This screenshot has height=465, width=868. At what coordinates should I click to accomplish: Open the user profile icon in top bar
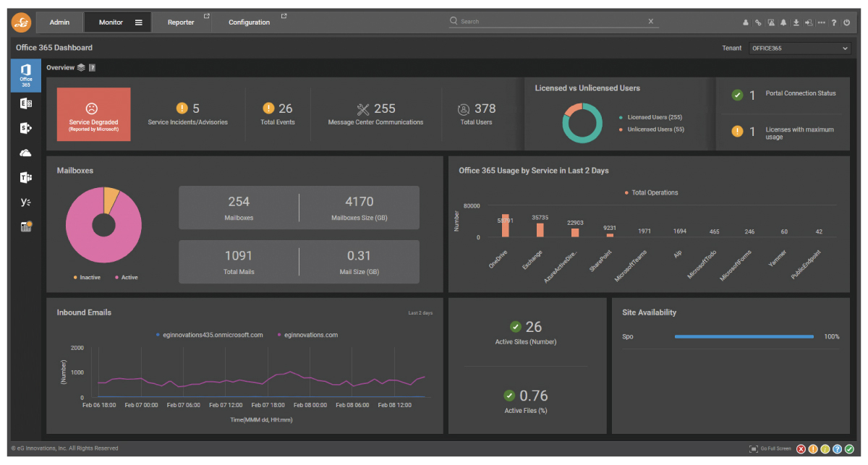pos(745,22)
